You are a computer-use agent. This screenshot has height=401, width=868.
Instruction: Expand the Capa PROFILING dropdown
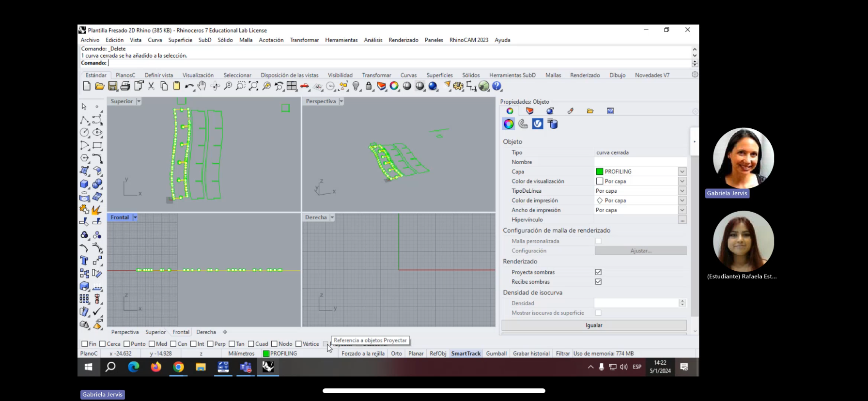tap(682, 171)
